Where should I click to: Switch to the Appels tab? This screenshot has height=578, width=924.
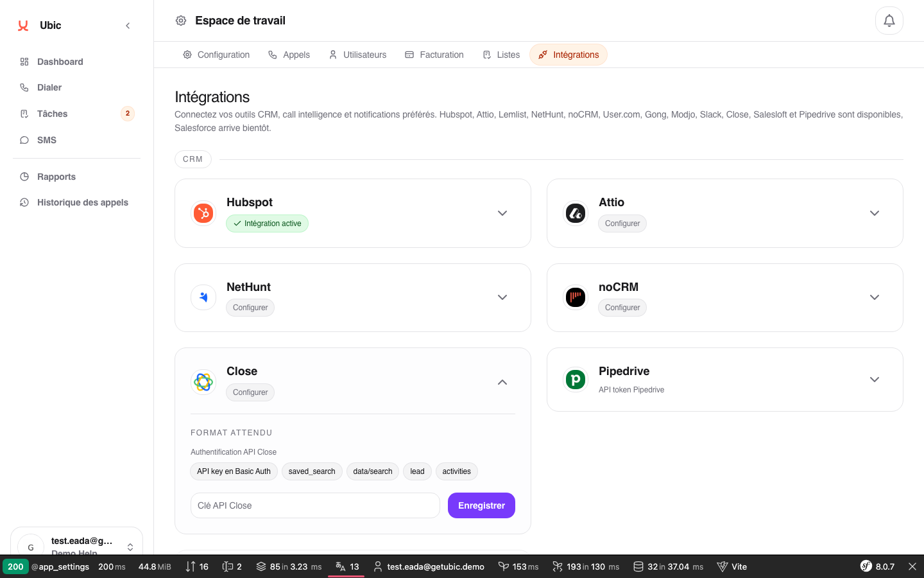[x=289, y=55]
